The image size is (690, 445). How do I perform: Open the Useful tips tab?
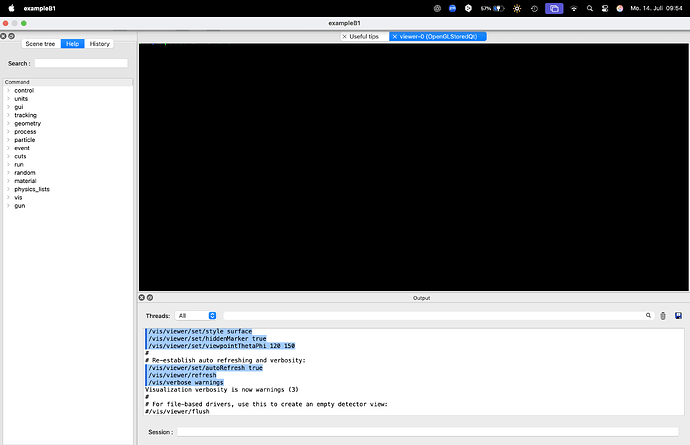click(x=364, y=37)
